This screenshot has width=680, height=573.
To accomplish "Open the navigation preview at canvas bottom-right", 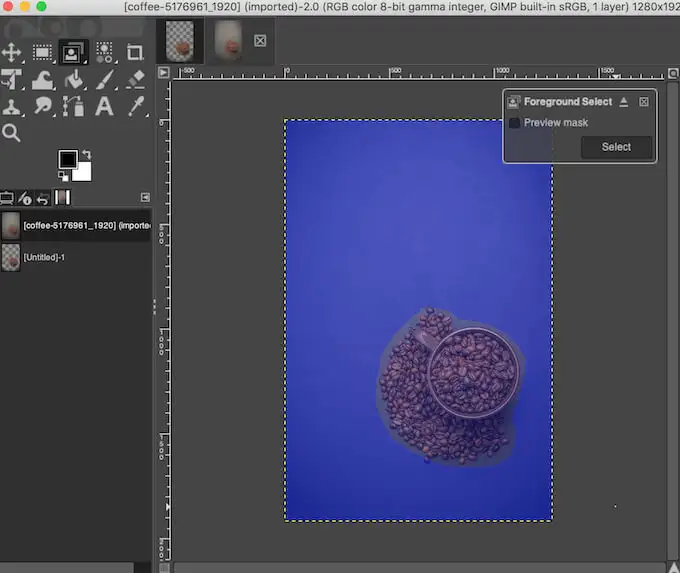I will tap(673, 568).
